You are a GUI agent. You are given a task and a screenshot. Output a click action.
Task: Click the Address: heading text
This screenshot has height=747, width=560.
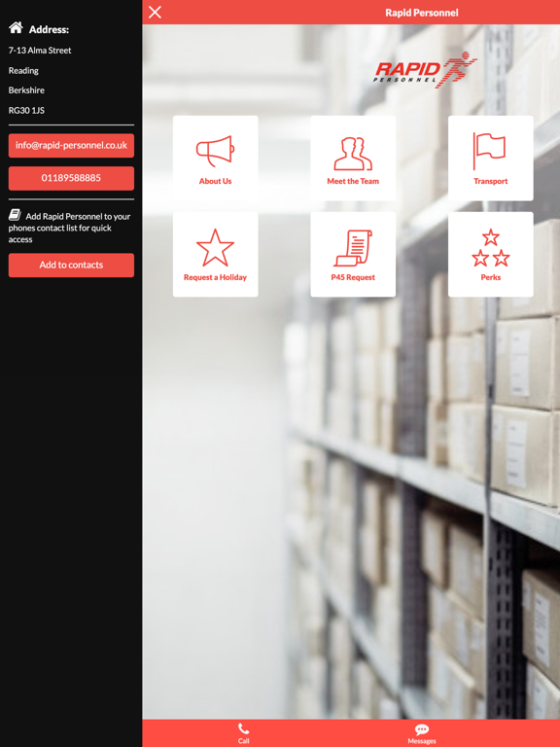coord(49,29)
